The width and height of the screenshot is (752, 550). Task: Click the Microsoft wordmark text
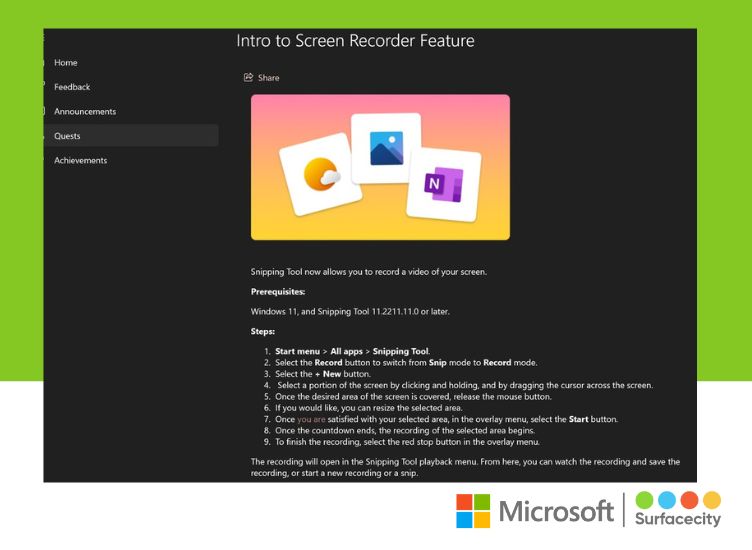[x=556, y=512]
